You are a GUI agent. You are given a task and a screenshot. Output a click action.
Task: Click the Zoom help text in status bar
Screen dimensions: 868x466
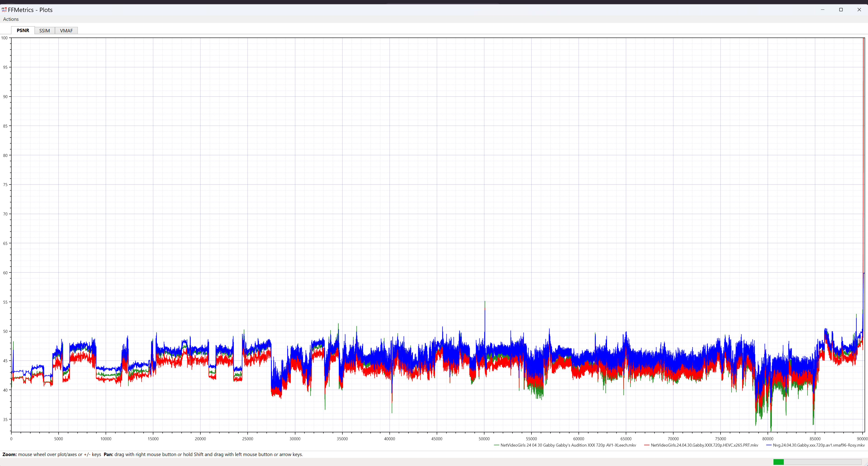pyautogui.click(x=52, y=454)
